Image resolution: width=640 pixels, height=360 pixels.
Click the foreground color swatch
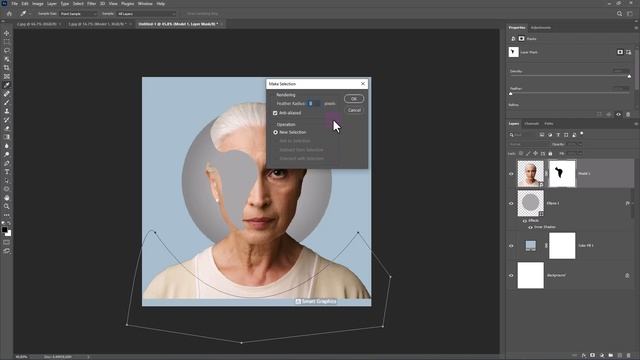point(4,230)
